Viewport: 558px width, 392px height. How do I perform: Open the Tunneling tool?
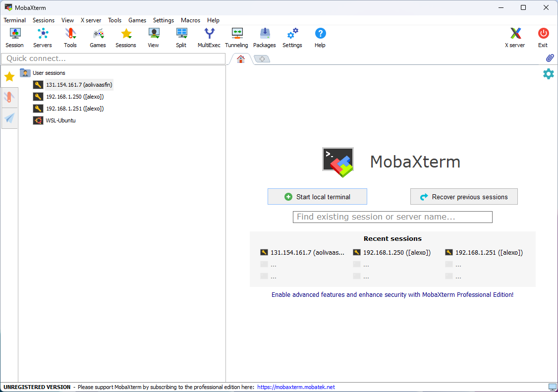point(236,38)
